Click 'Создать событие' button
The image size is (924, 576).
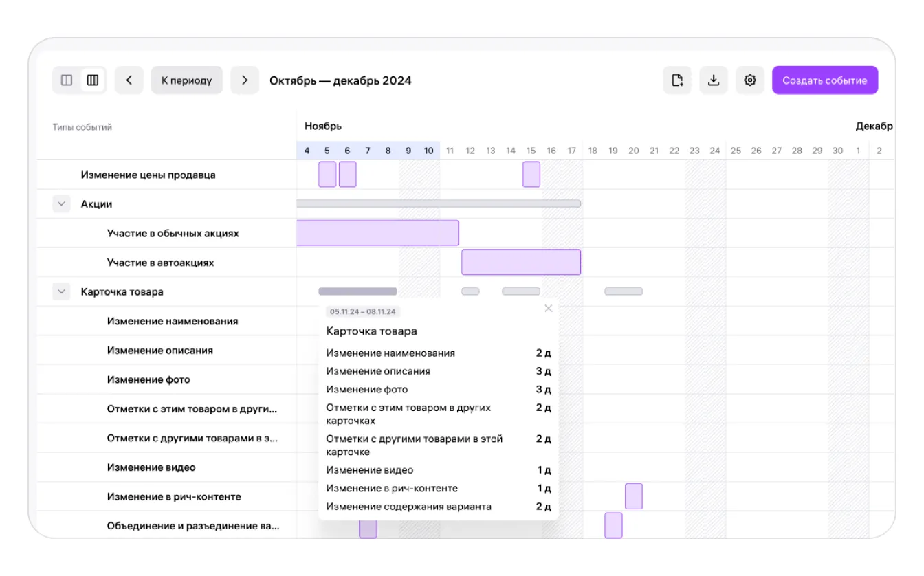824,80
